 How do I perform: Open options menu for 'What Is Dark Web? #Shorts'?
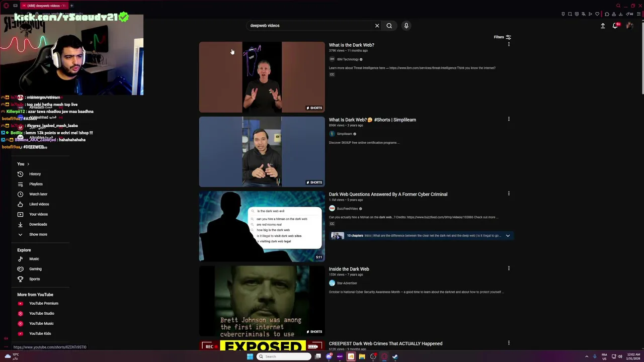pyautogui.click(x=509, y=119)
